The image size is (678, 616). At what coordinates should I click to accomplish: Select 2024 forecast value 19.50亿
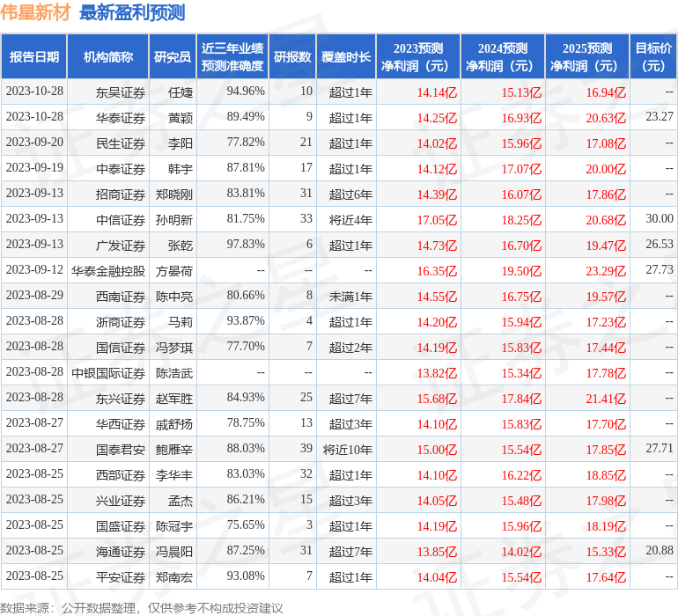(x=521, y=271)
